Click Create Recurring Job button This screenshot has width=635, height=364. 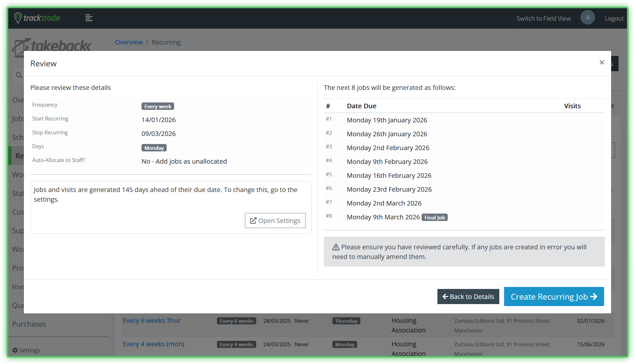[x=553, y=297]
